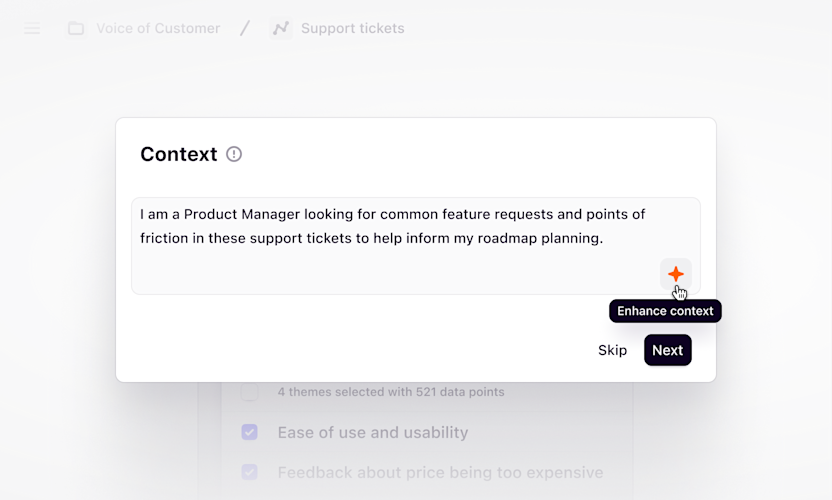The width and height of the screenshot is (832, 500).
Task: Click inside the context text field
Action: [400, 265]
